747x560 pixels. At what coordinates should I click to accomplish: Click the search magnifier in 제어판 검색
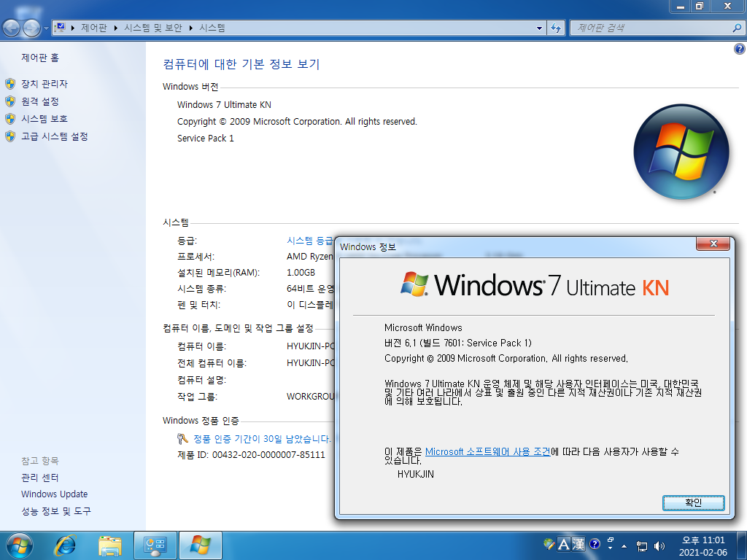(x=737, y=28)
